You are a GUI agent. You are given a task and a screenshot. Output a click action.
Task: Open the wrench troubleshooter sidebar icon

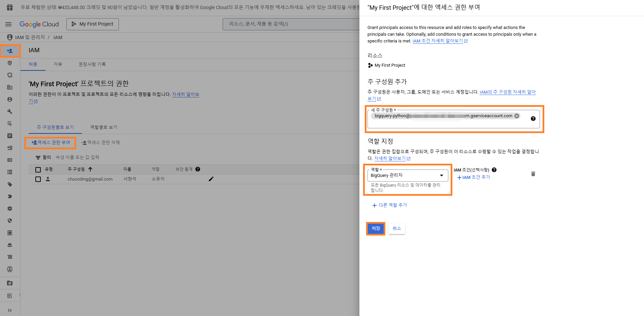pyautogui.click(x=10, y=112)
